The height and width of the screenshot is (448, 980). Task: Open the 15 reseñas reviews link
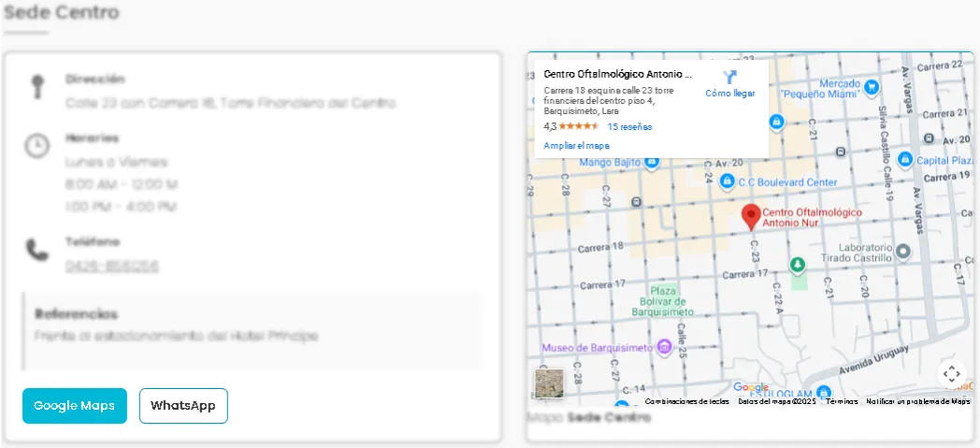coord(629,127)
